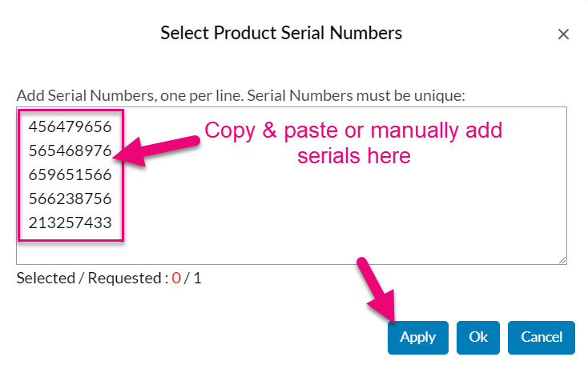Confirm the dialog with the Ok button
This screenshot has height=365, width=588.
[477, 337]
